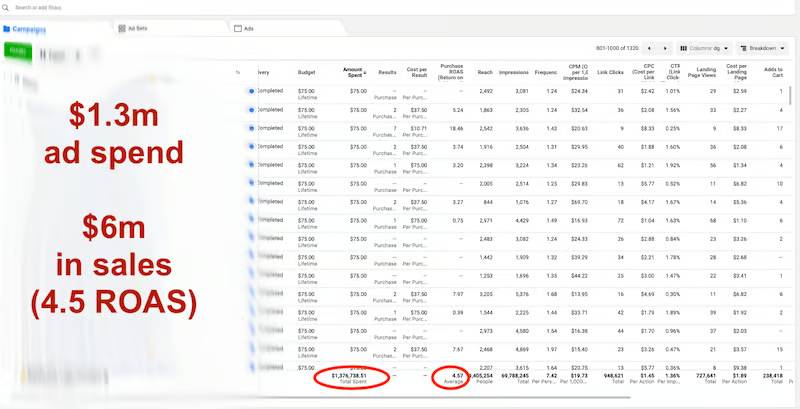Click the Columns layout icon
Screen dimensions: 800x409
683,47
